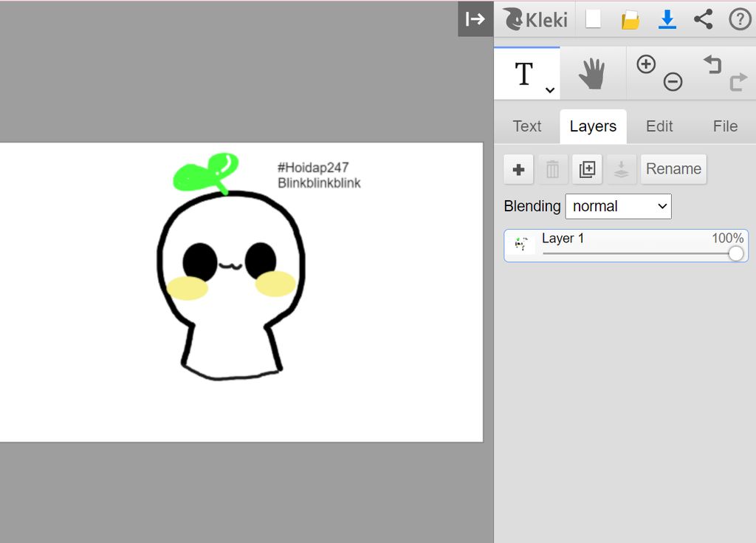Zoom in with the plus magnifier
The height and width of the screenshot is (543, 756).
tap(646, 64)
